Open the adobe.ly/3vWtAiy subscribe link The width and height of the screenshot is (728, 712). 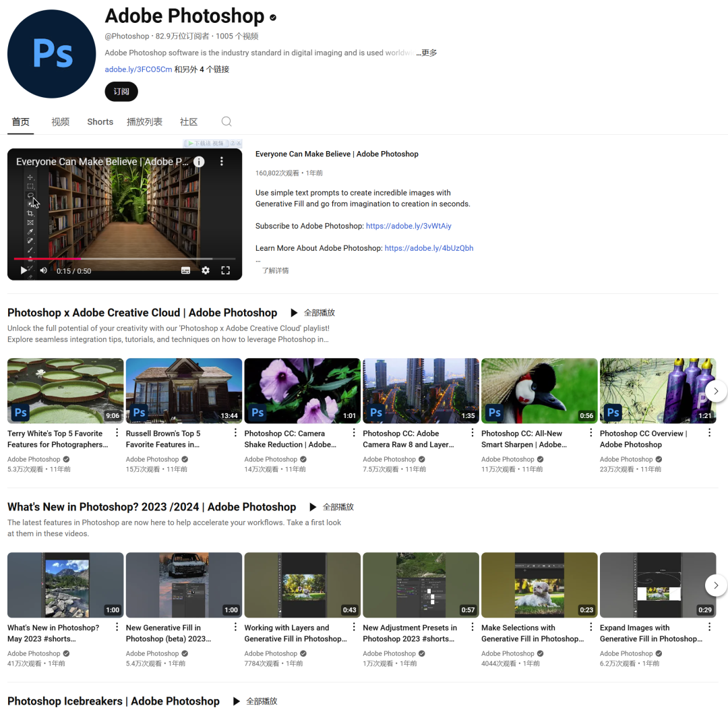408,226
